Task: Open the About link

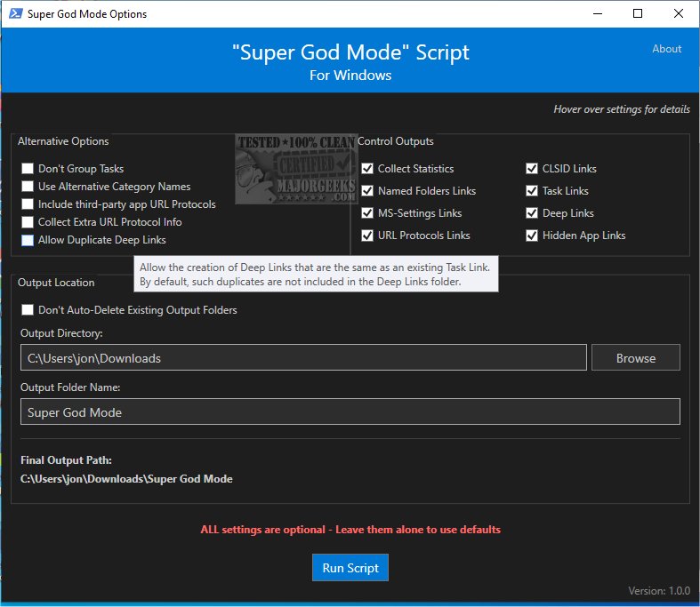Action: (666, 49)
